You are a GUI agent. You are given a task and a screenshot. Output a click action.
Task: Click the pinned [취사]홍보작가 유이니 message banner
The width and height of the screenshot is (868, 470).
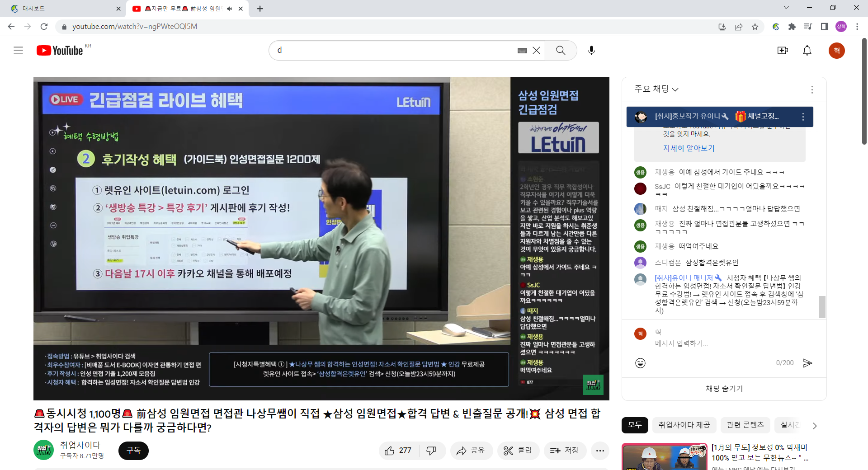pyautogui.click(x=720, y=117)
